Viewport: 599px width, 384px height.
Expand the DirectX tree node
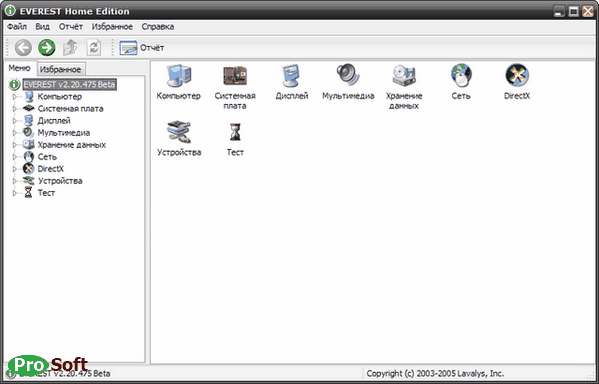[x=15, y=169]
